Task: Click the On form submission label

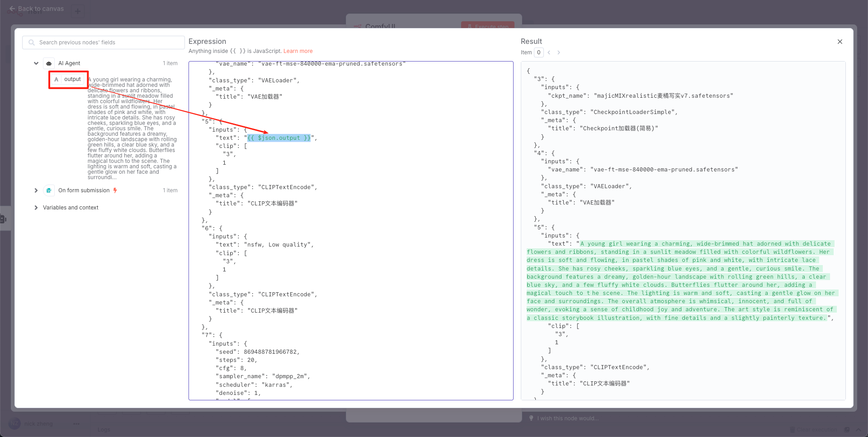Action: [x=84, y=190]
